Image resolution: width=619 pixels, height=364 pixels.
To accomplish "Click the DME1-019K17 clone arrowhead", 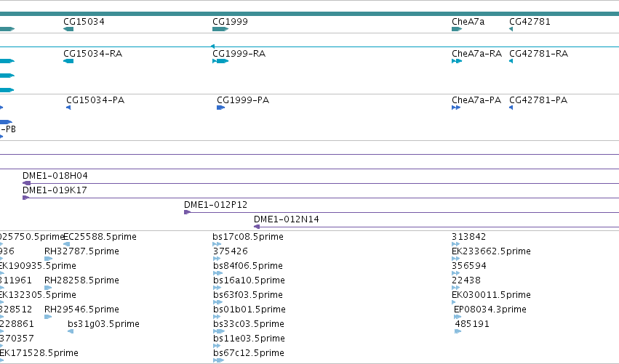I will [x=26, y=198].
